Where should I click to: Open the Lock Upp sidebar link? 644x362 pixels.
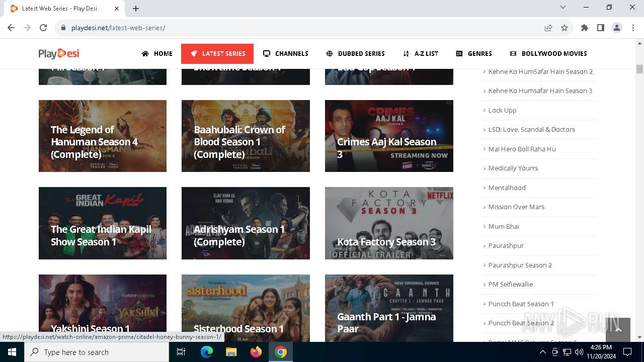coord(502,110)
